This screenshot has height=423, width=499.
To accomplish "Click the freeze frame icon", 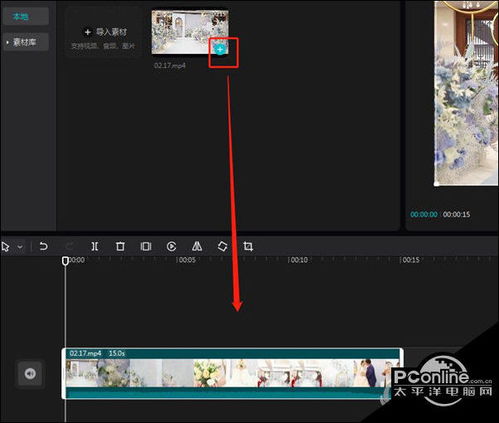I will [146, 247].
